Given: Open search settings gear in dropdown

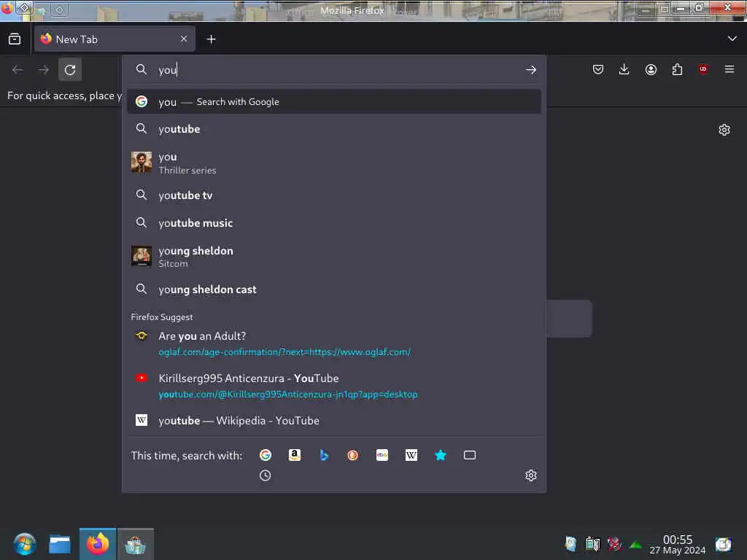Looking at the screenshot, I should (x=531, y=475).
